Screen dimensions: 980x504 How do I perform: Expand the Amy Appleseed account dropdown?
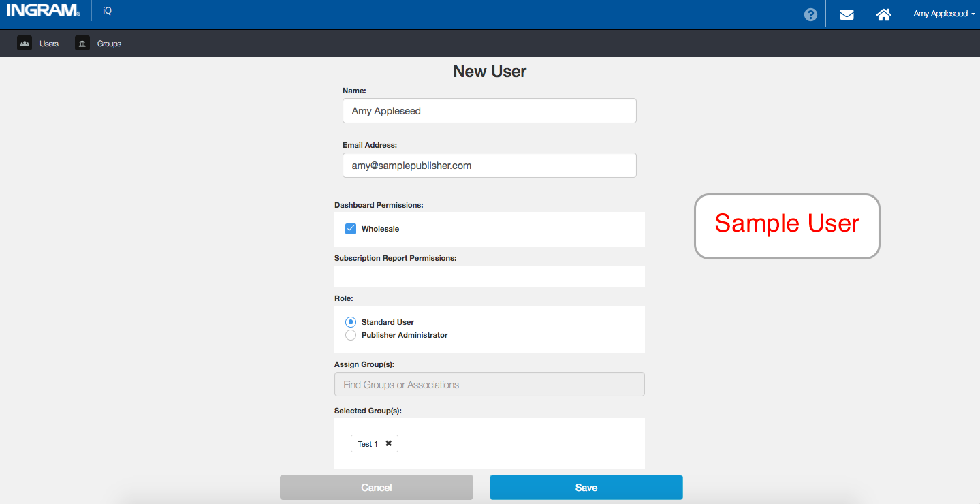click(x=944, y=14)
